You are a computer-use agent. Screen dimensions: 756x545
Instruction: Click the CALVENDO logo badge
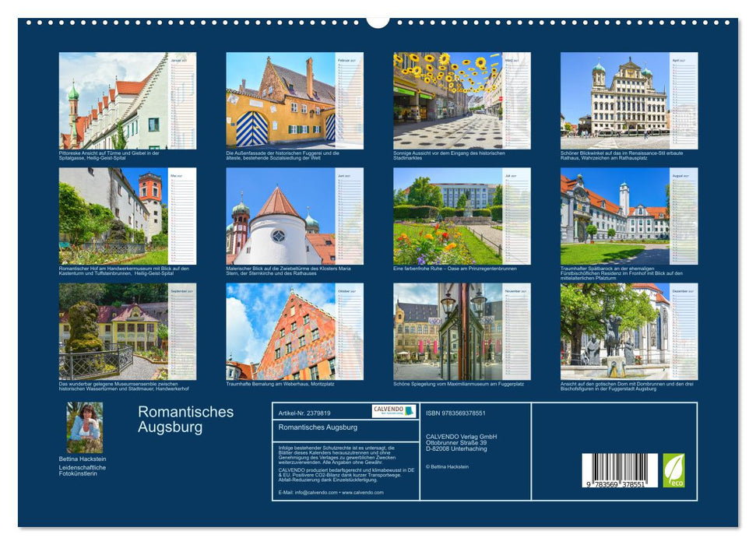pos(394,411)
